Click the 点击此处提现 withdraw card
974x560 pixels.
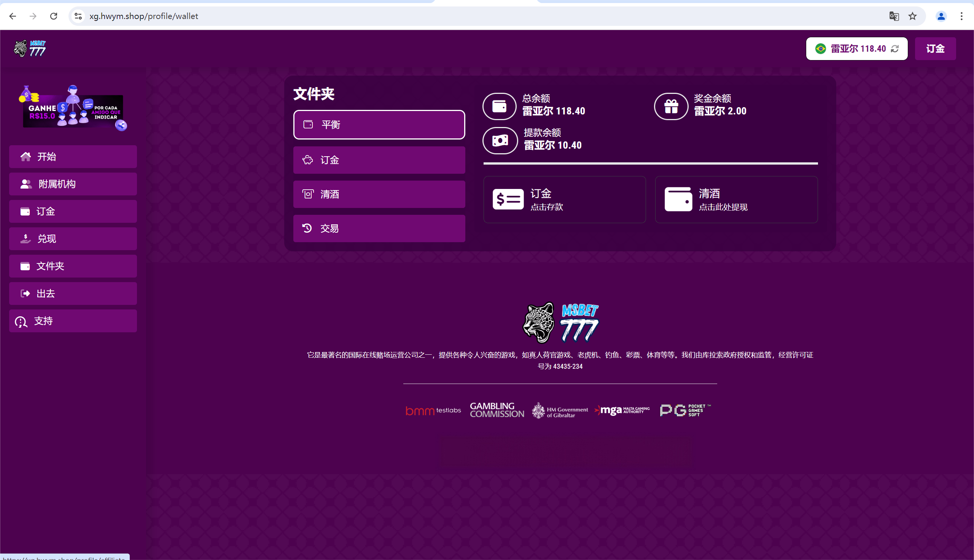[x=736, y=200]
